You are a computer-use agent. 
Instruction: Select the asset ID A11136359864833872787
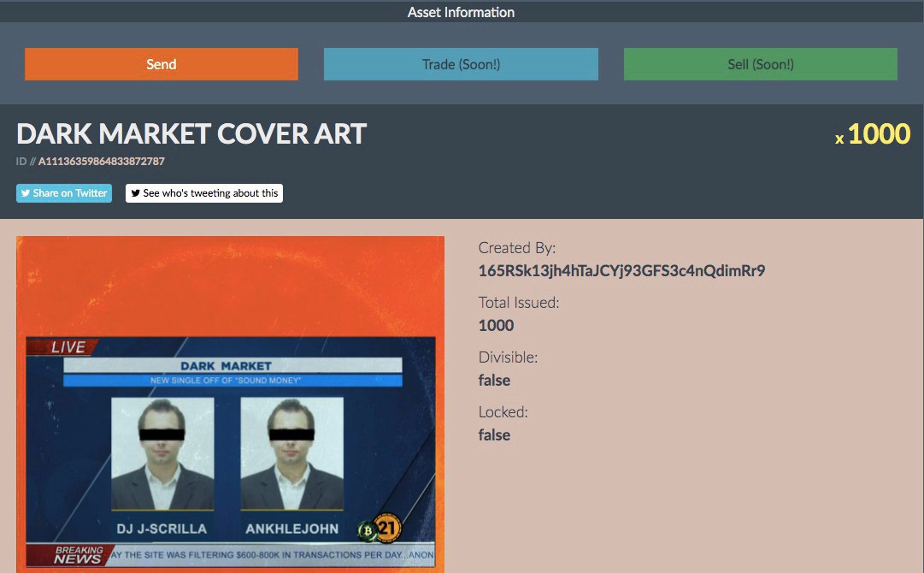click(102, 161)
